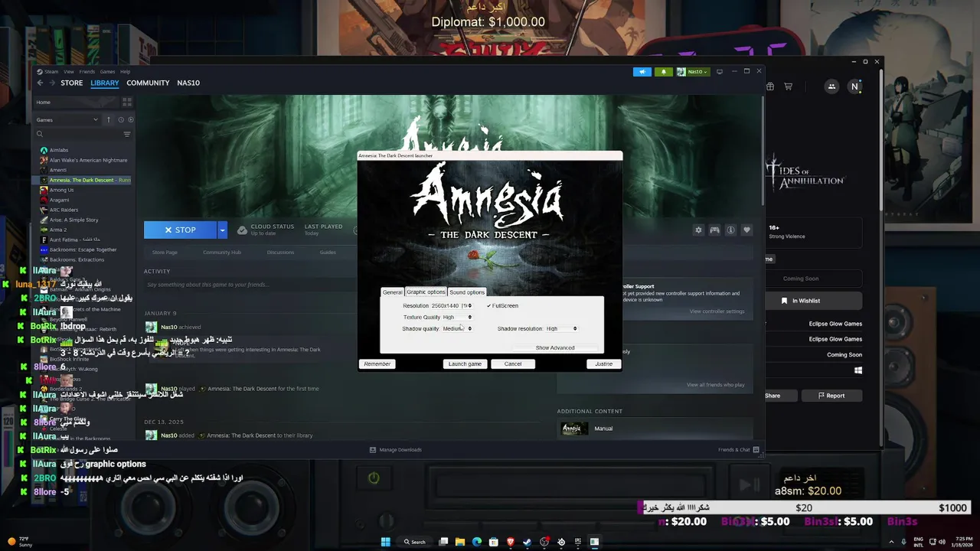Select ARC Raiders in the library list

coord(64,210)
